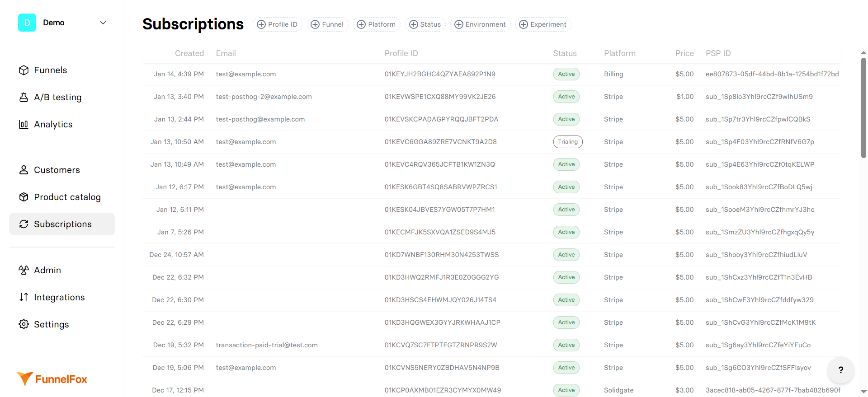Click email transaction-paid-trial@test.com

pos(267,345)
